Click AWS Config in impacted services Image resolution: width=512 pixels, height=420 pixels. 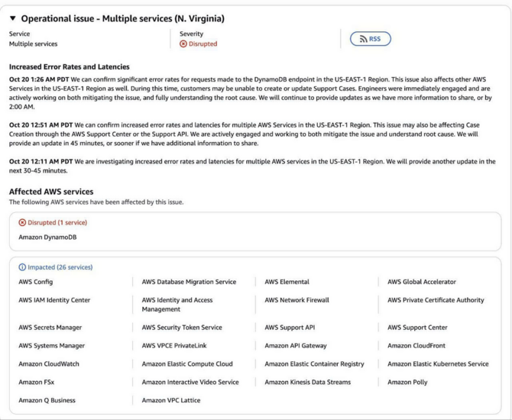pos(36,283)
